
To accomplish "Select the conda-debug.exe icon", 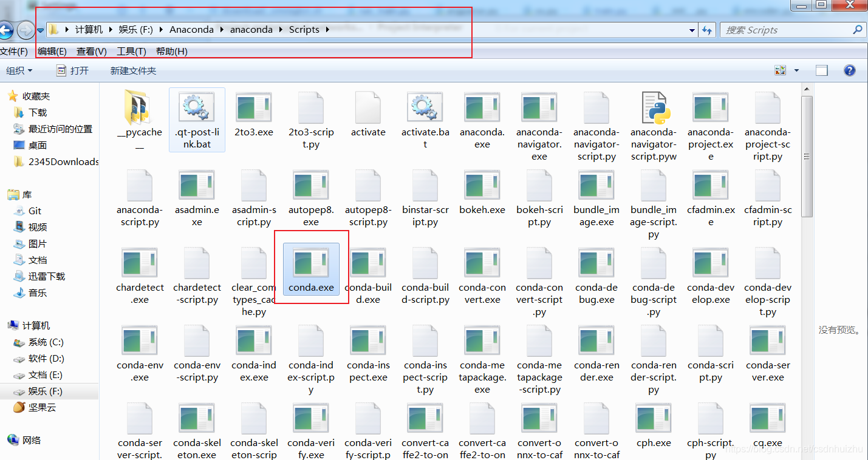I will click(596, 263).
